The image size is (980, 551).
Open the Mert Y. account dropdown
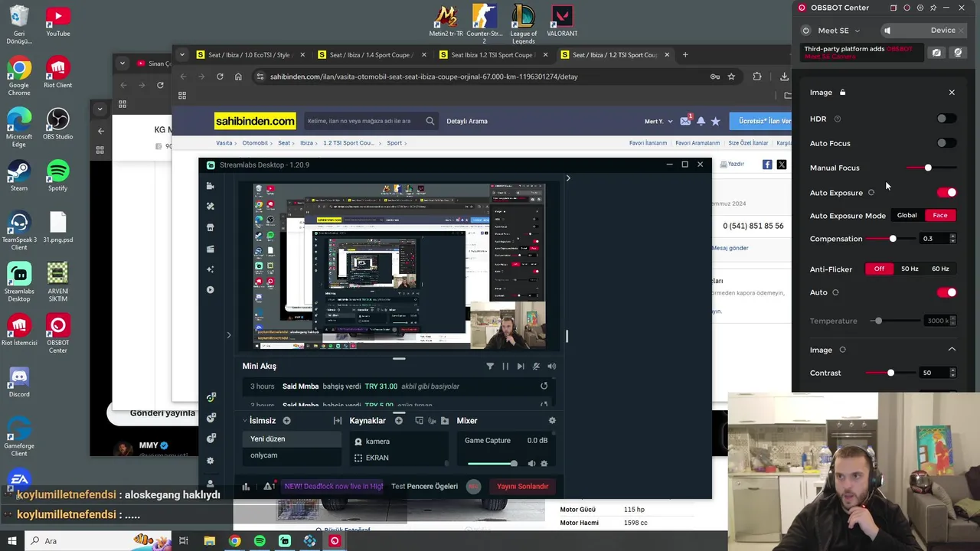658,121
